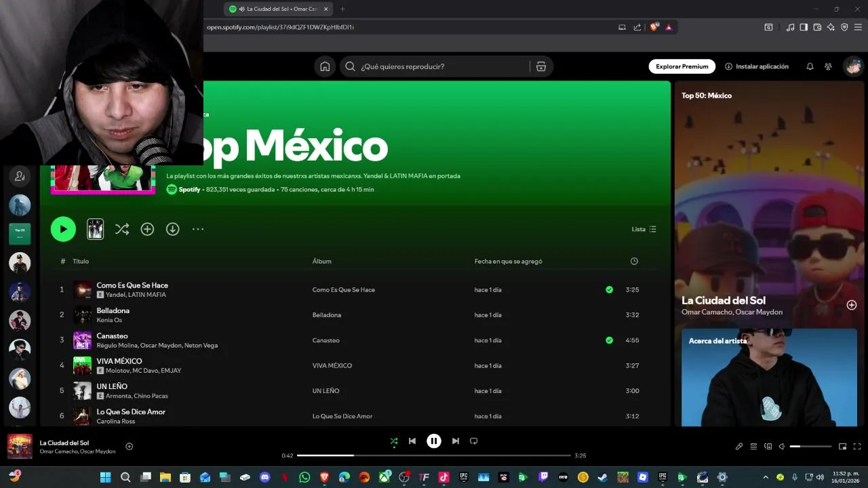
Task: Open the user profile avatar
Action: click(853, 66)
